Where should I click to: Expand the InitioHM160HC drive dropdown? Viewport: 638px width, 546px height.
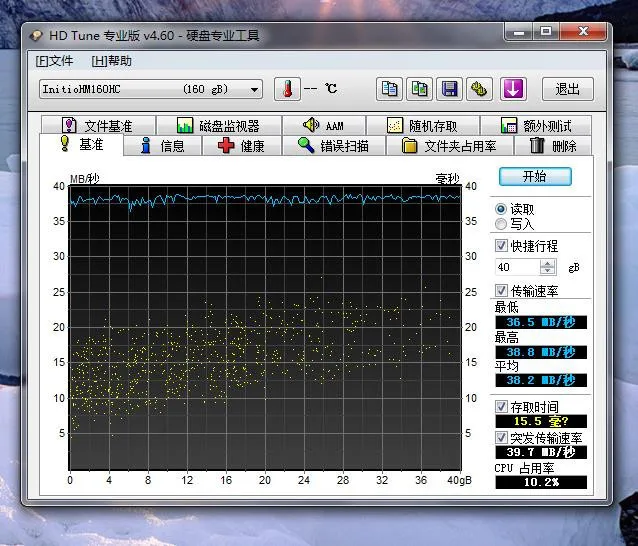255,89
